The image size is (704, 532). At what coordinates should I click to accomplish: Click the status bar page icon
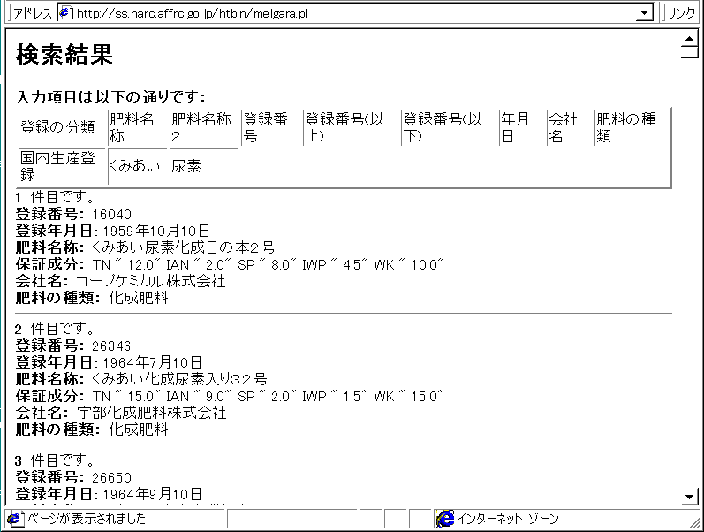pos(15,519)
